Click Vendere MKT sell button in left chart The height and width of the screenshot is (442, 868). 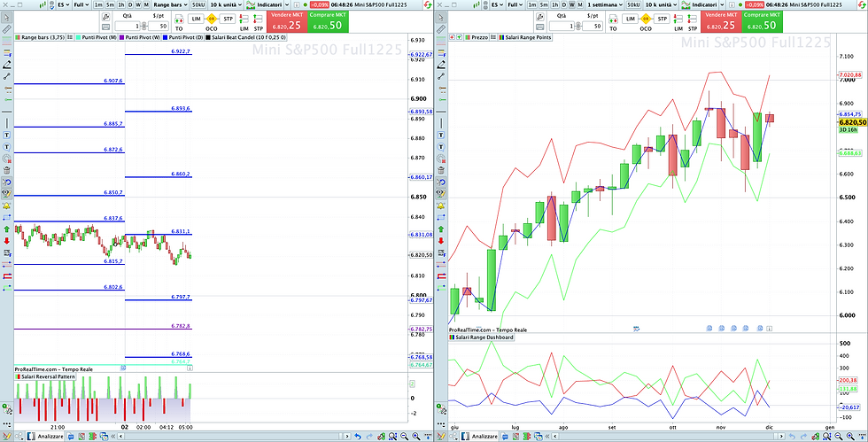pos(287,21)
